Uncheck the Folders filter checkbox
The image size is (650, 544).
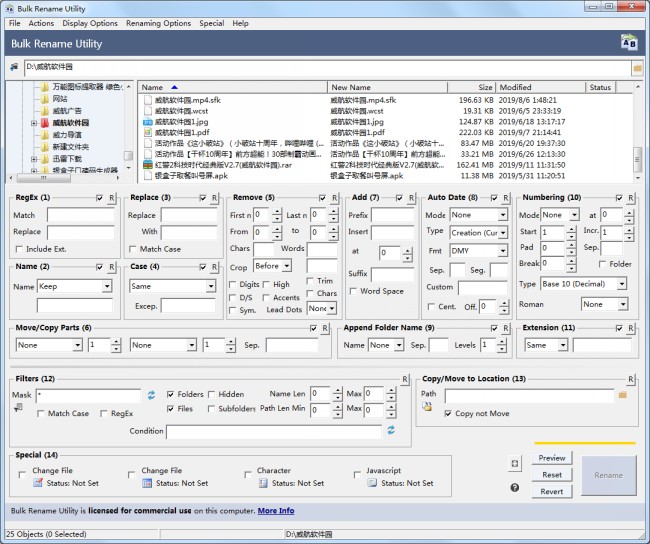coord(170,394)
